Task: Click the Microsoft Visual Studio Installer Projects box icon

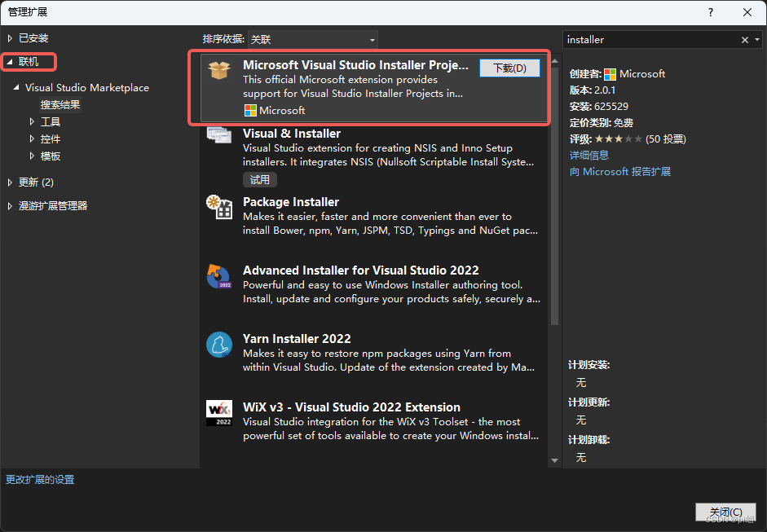Action: [x=219, y=70]
